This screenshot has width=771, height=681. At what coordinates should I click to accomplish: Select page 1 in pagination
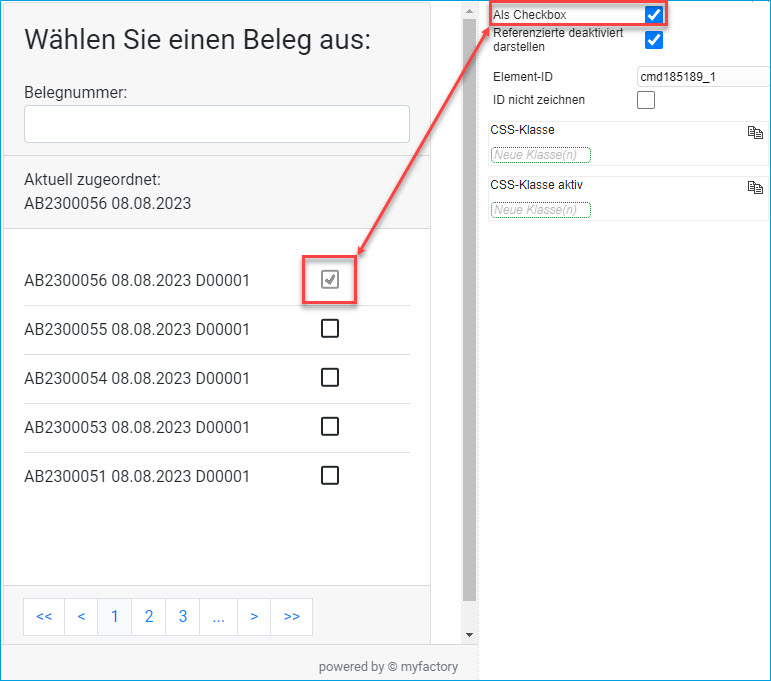point(114,617)
